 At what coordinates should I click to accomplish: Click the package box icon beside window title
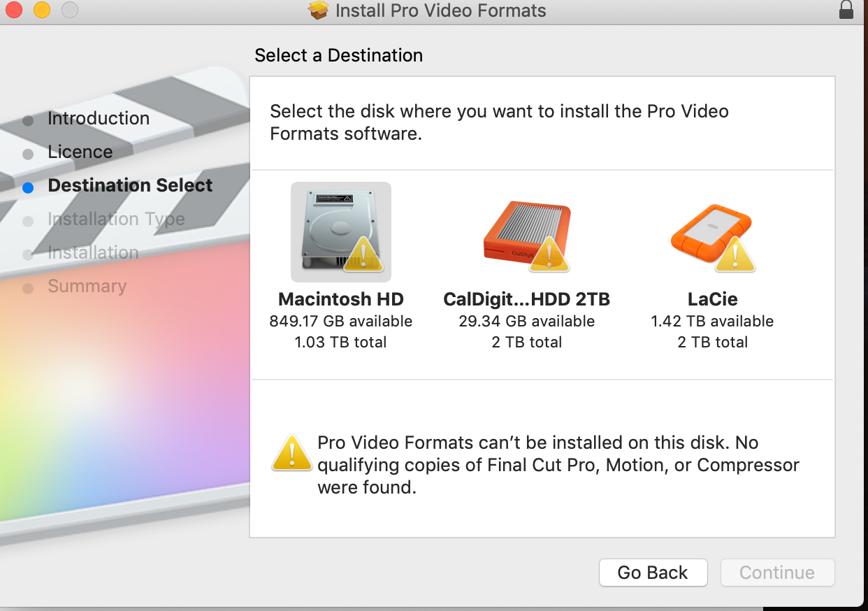(319, 10)
